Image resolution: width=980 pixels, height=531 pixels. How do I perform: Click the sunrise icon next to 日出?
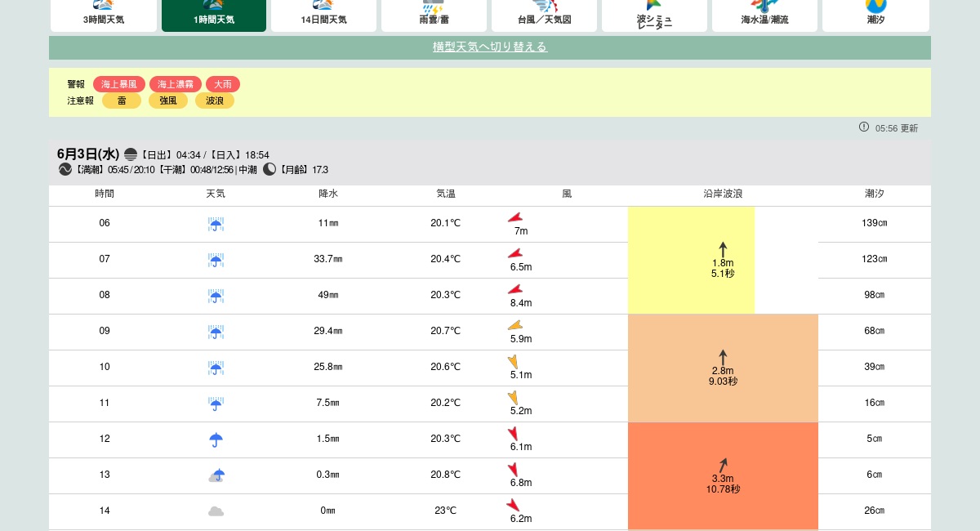131,154
